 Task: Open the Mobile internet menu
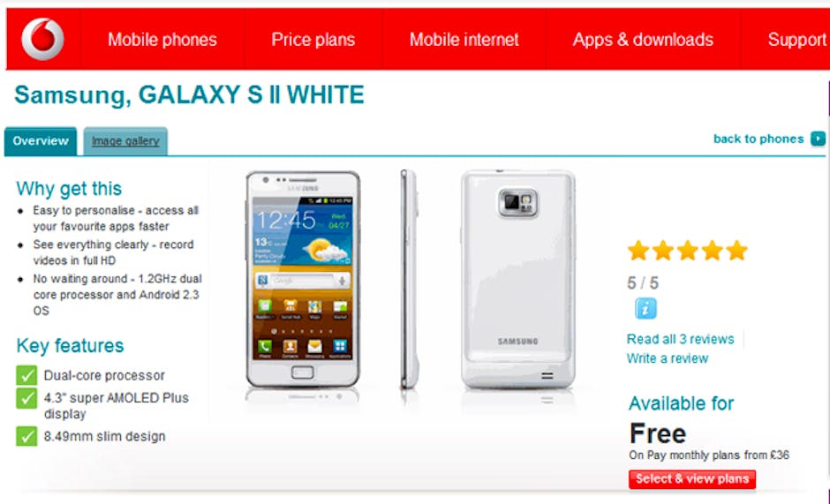(x=464, y=39)
